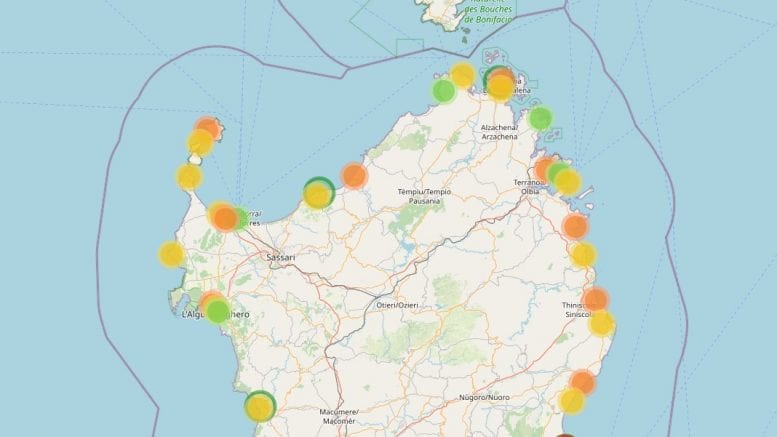The height and width of the screenshot is (437, 777).
Task: Open the orange marker beside Siniscola
Action: 595,300
